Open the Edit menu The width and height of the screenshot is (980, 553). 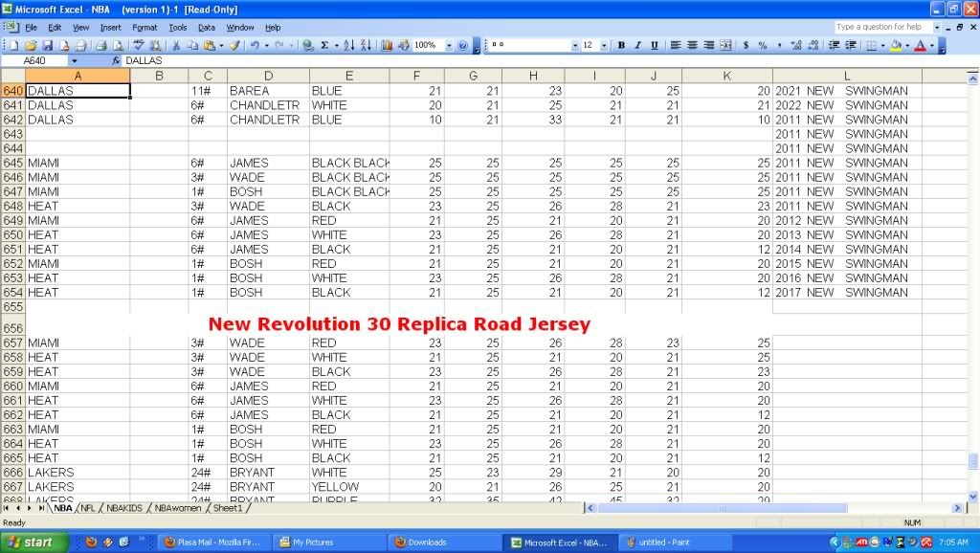point(55,28)
